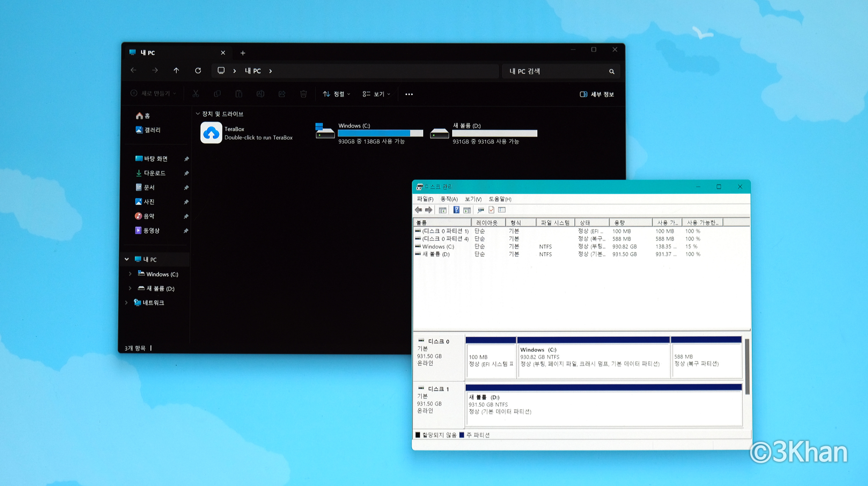Expand the 네트워크 node in sidebar

pos(126,302)
